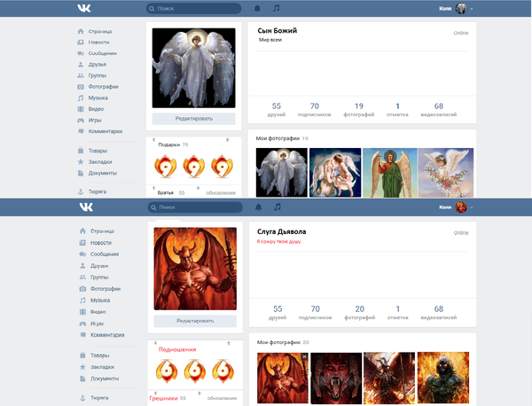
Task: Click the Поиск search field in the top header
Action: click(x=193, y=8)
